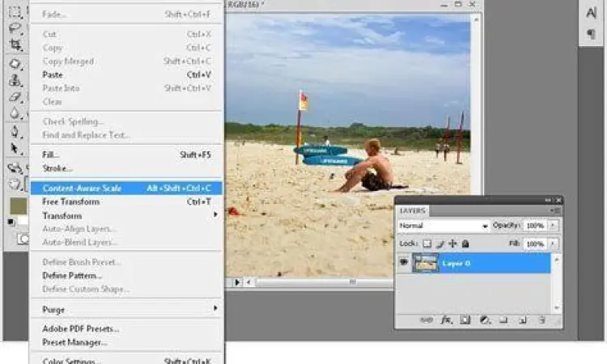Open the Normal blend mode dropdown
This screenshot has height=364, width=607.
[x=444, y=226]
